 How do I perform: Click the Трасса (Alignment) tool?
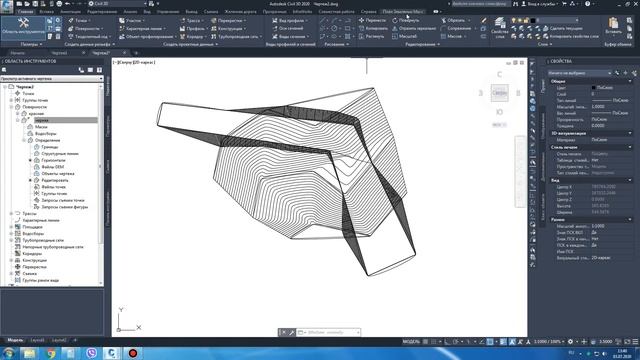[191, 20]
